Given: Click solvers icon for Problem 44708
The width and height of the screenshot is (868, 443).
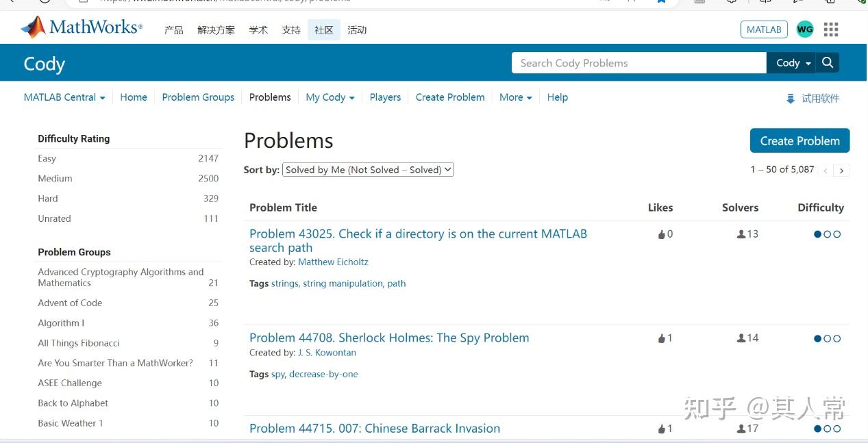Looking at the screenshot, I should 741,338.
